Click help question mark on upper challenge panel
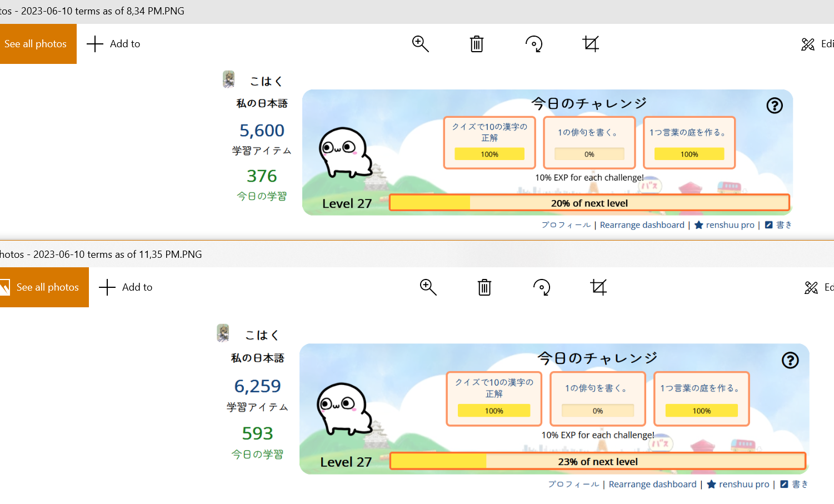This screenshot has width=834, height=504. click(x=775, y=106)
